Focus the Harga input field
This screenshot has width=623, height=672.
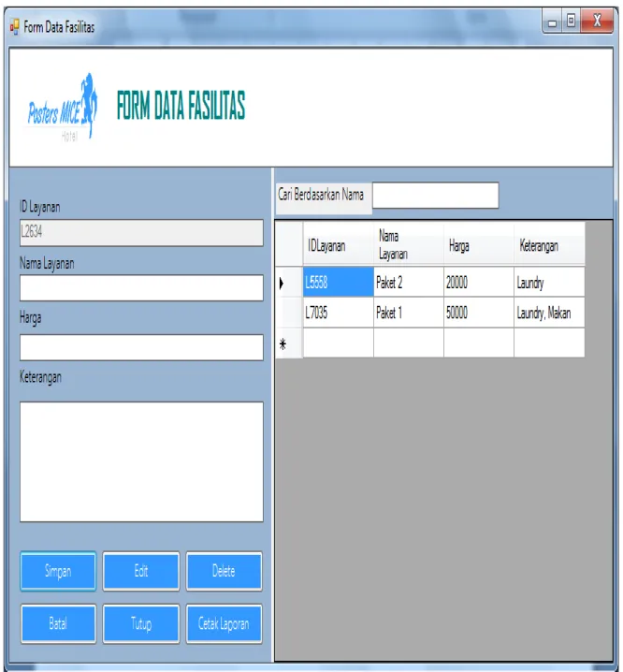(x=141, y=347)
